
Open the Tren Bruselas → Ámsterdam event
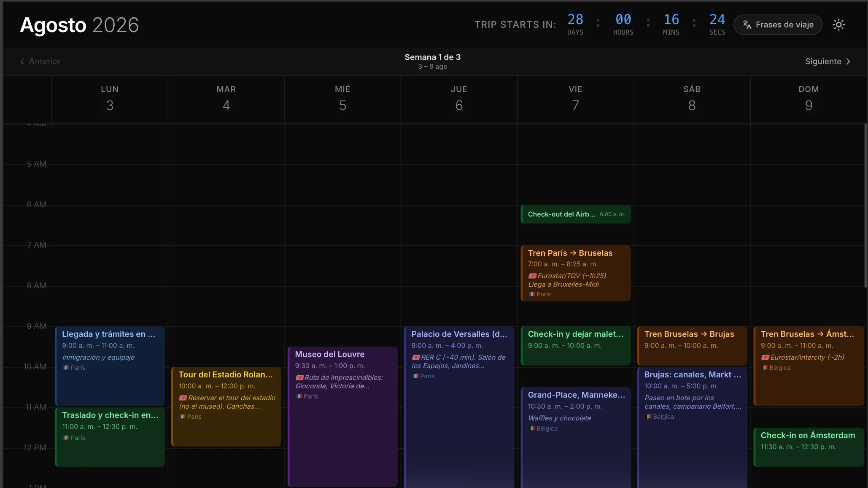(x=809, y=366)
